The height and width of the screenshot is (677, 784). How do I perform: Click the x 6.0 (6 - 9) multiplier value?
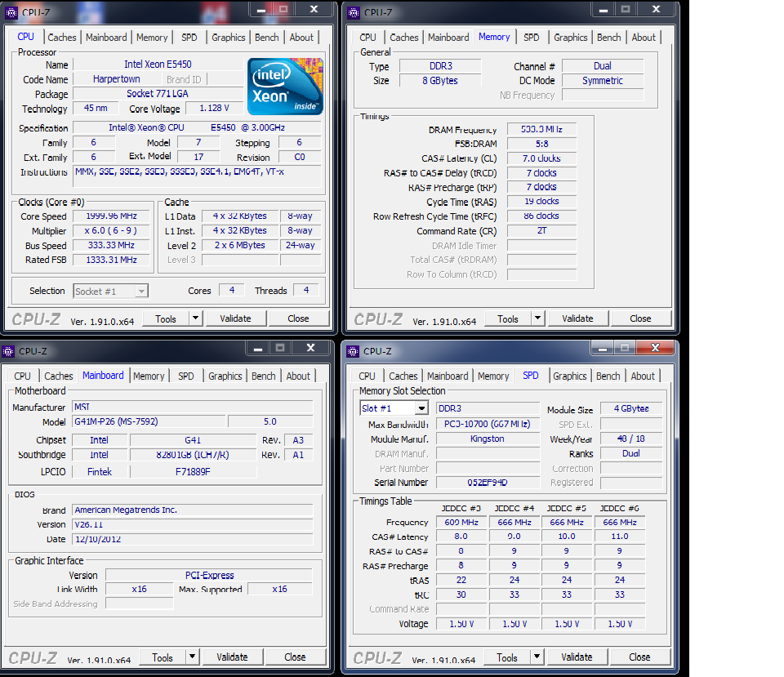pos(112,231)
